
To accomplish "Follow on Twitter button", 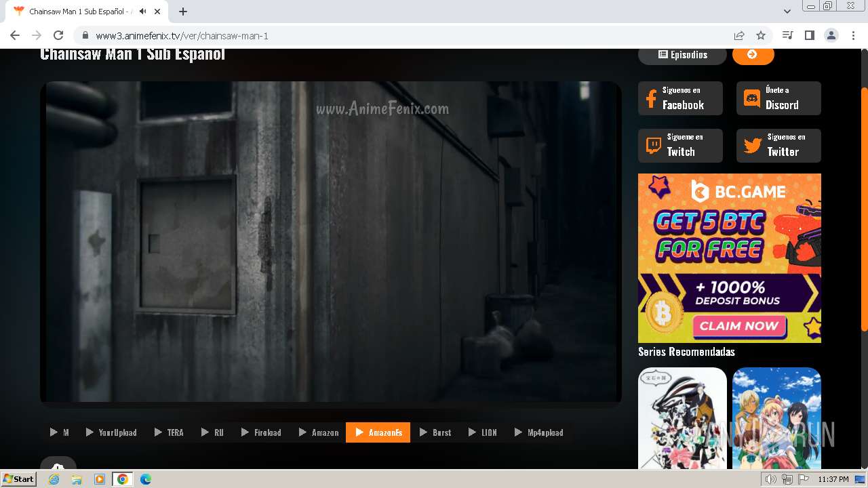I will 778,146.
